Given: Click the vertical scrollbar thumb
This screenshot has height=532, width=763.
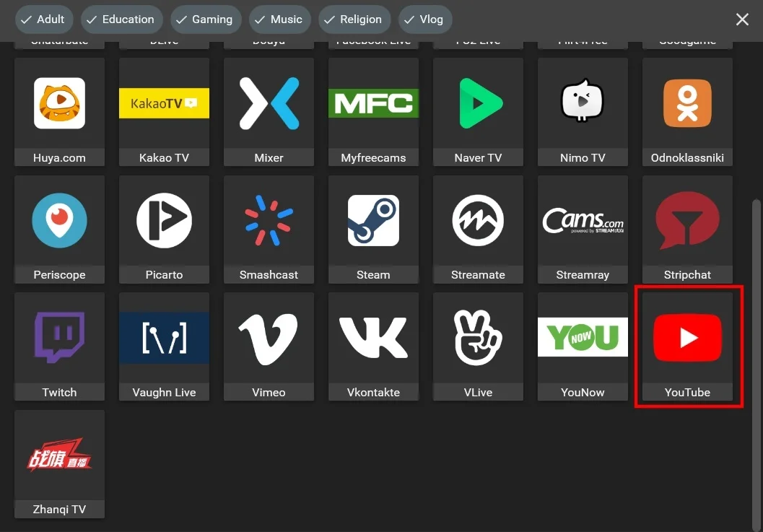Looking at the screenshot, I should coord(756,364).
